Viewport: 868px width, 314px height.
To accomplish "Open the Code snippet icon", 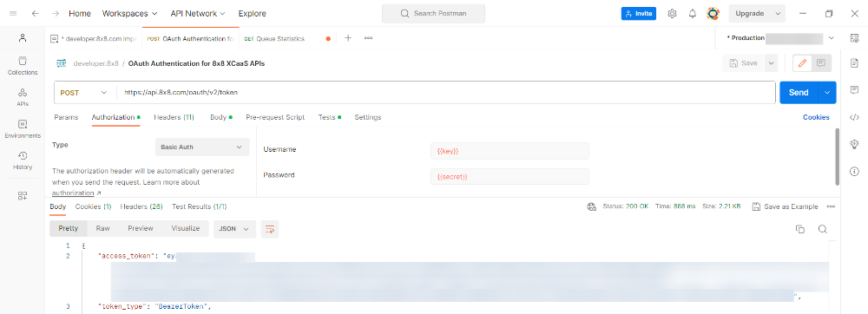I will click(x=854, y=116).
